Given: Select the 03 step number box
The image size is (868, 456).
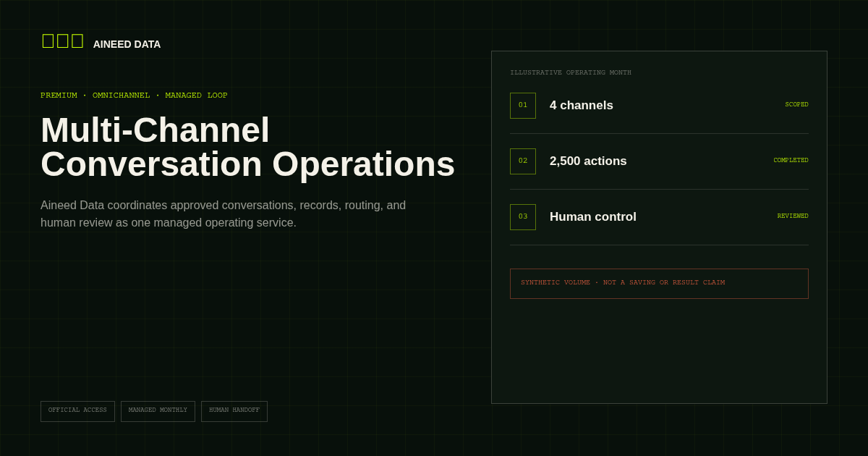Looking at the screenshot, I should 523,217.
